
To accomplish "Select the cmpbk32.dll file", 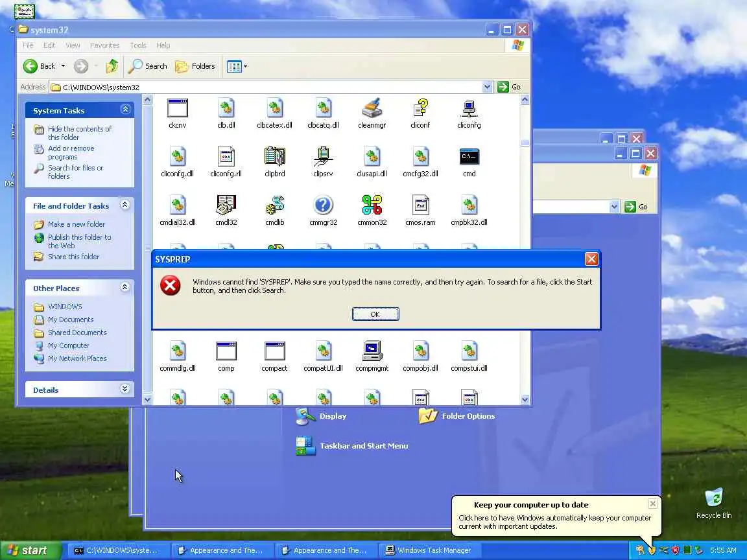I will point(469,205).
